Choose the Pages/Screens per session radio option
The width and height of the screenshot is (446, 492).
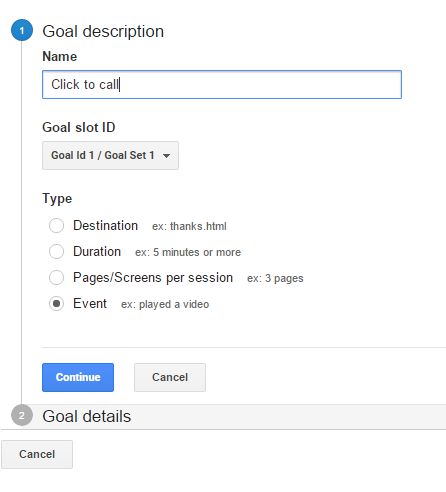point(56,277)
